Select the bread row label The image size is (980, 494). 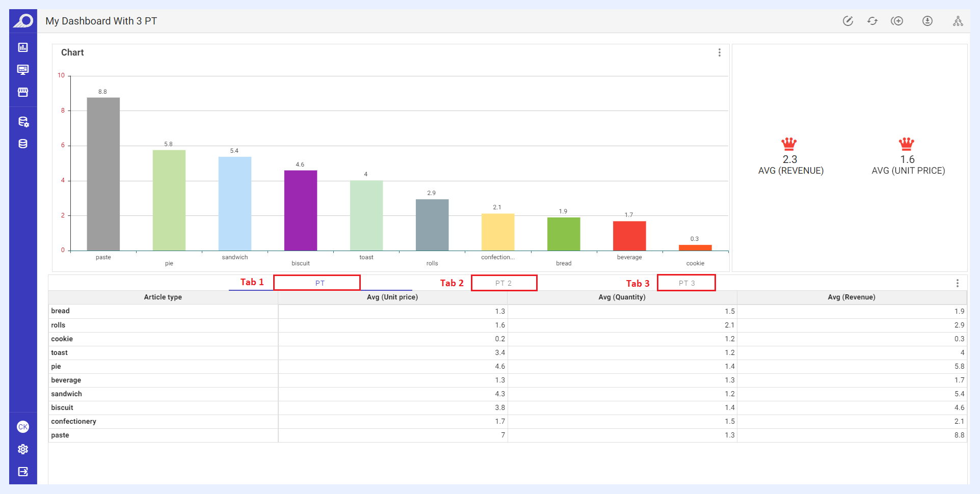60,311
